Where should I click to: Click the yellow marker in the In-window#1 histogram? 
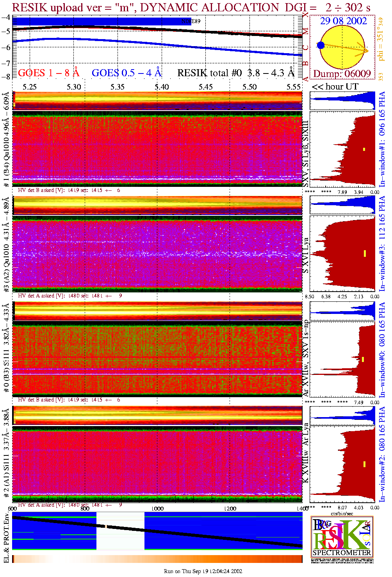coord(364,149)
